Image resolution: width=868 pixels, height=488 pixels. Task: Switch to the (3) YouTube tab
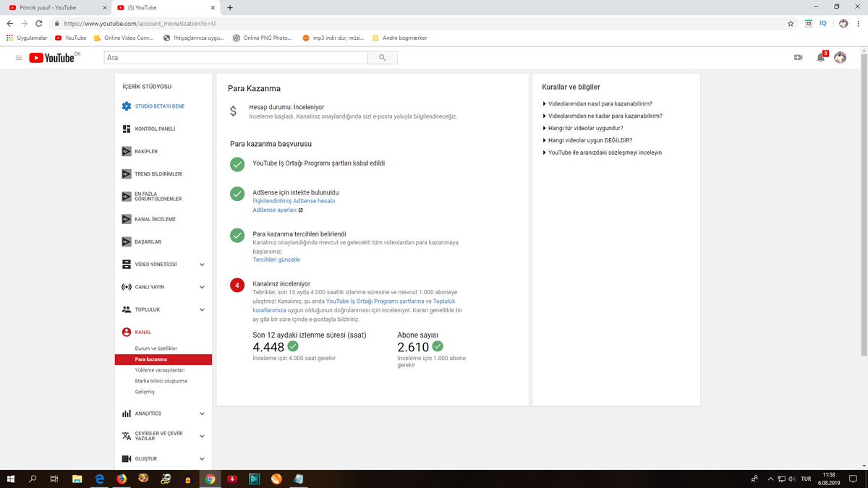[166, 7]
